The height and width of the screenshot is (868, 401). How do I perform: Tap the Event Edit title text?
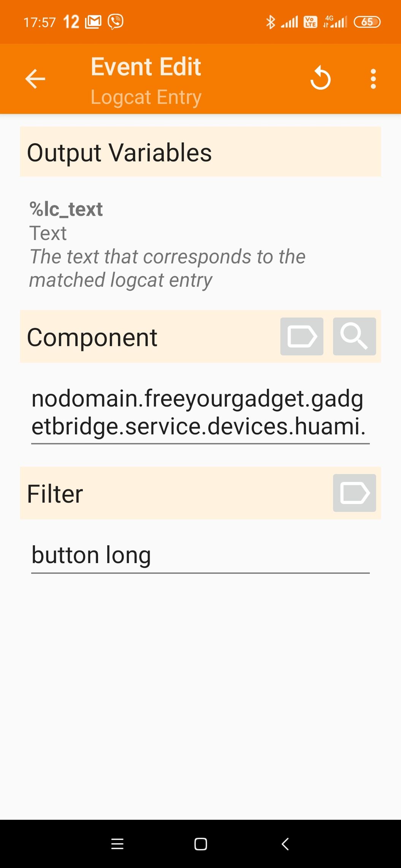tap(146, 67)
